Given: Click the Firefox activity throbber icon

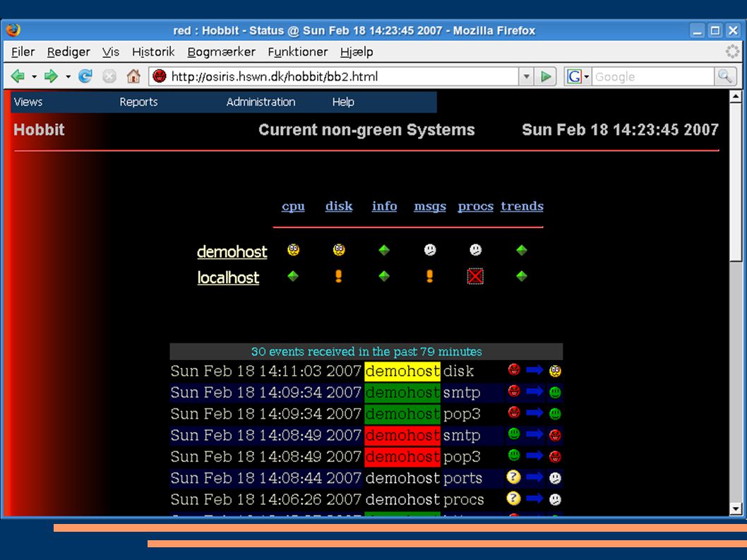Looking at the screenshot, I should [x=732, y=52].
